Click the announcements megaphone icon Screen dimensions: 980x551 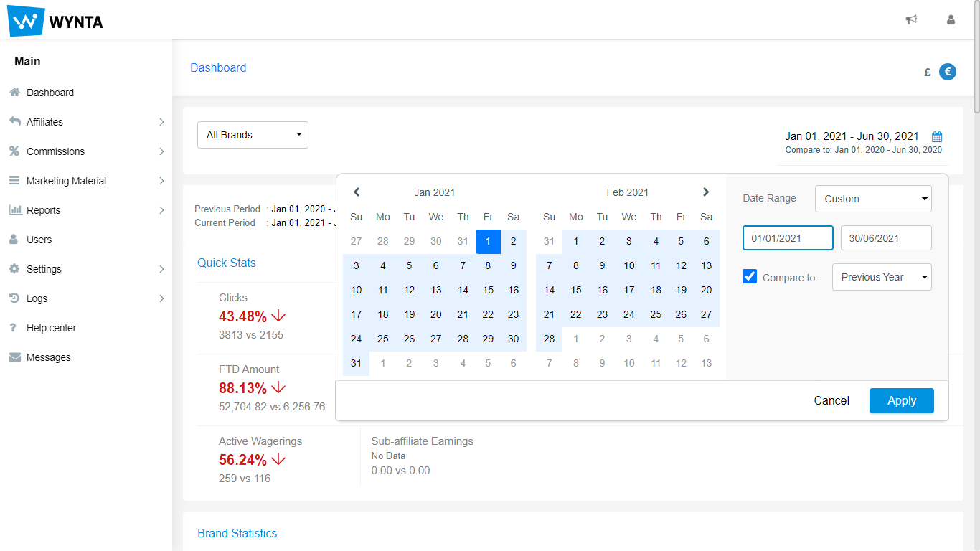[x=911, y=20]
